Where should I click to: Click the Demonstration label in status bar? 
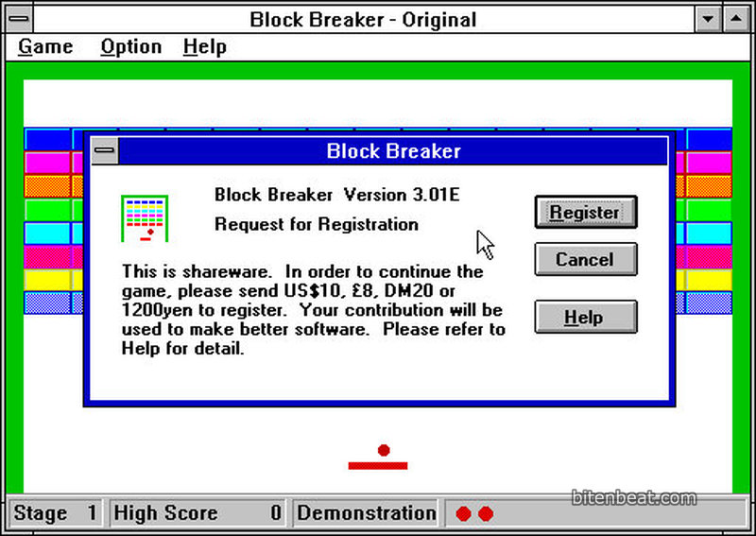tap(367, 513)
